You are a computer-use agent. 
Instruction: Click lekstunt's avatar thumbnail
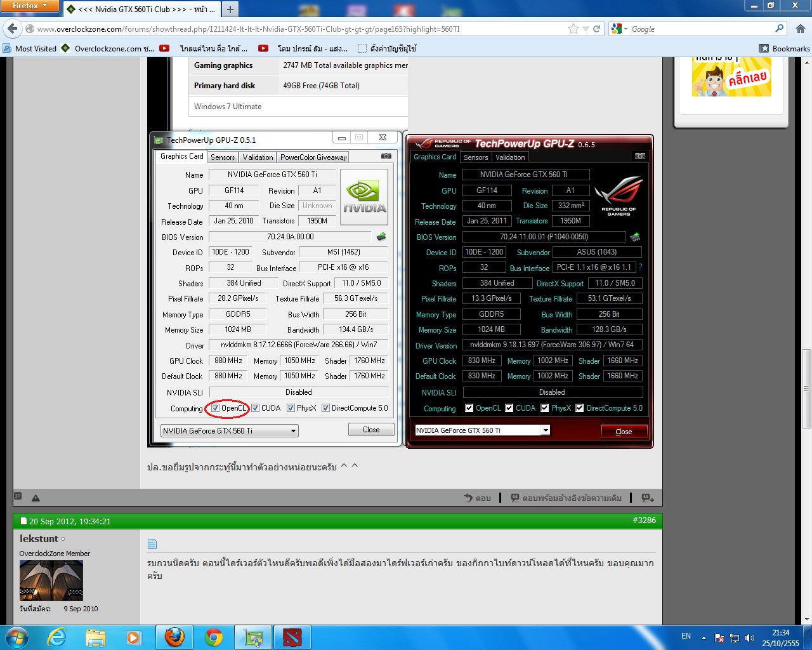51,581
